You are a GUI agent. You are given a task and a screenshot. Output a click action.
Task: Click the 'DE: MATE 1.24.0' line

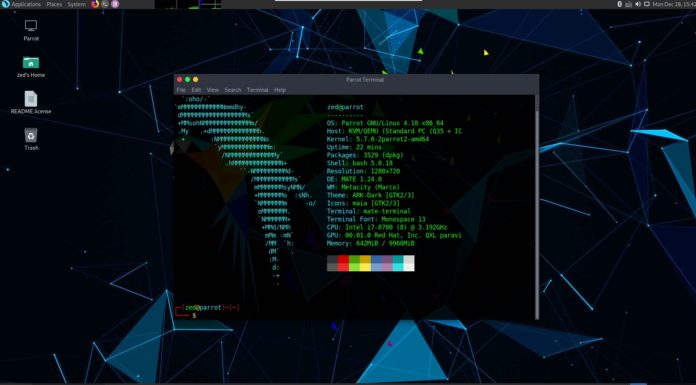354,179
